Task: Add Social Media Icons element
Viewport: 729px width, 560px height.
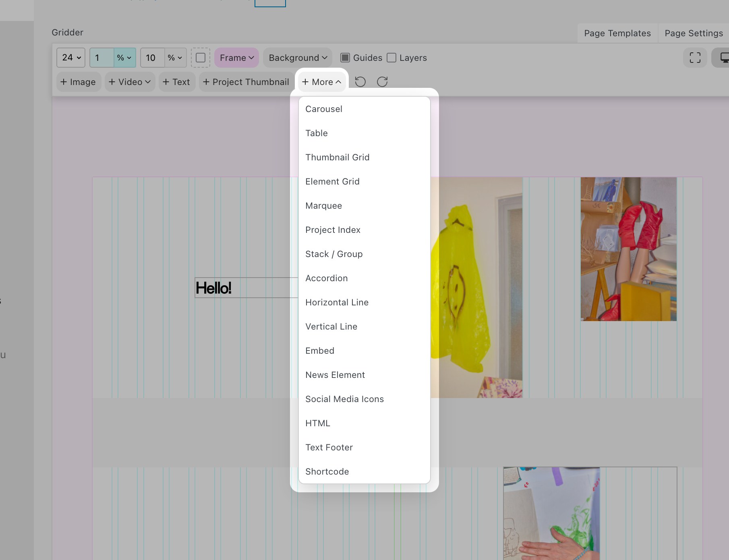Action: 364,399
